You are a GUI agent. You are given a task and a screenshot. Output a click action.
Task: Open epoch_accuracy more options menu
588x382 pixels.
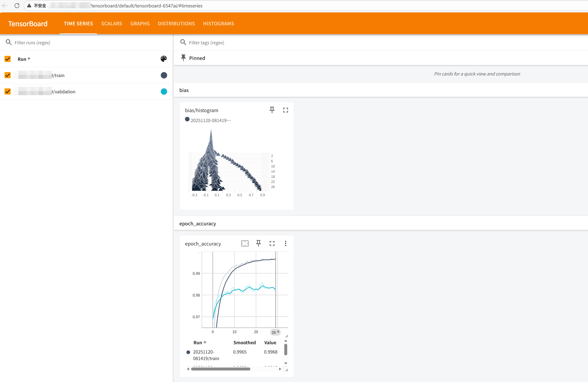pyautogui.click(x=285, y=243)
